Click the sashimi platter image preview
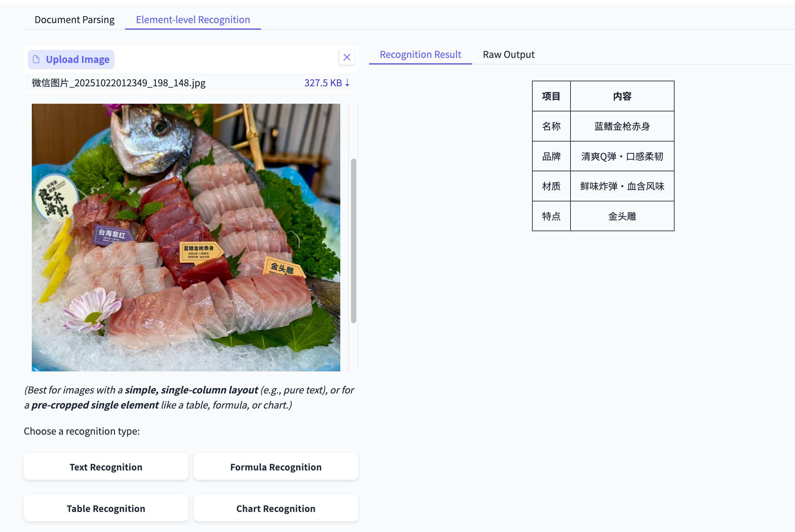795x532 pixels. 186,238
